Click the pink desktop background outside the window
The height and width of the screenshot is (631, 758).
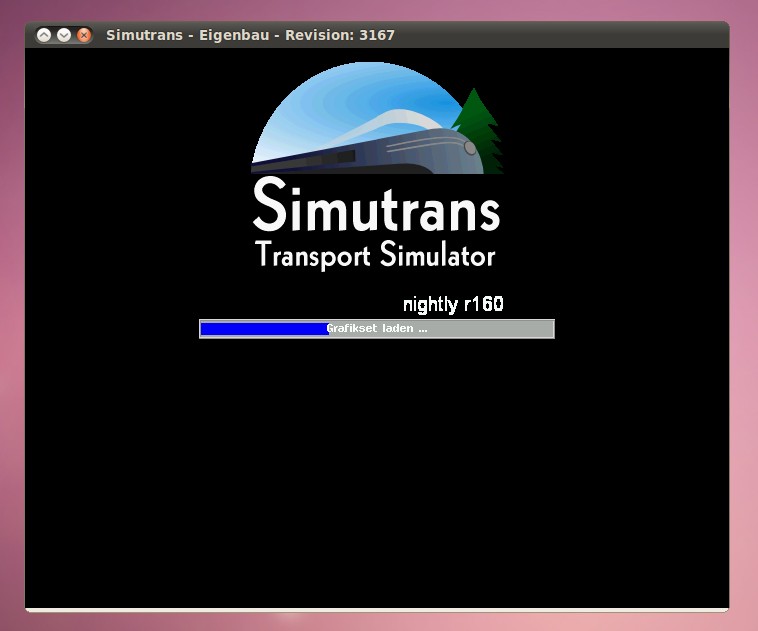[x=742, y=300]
